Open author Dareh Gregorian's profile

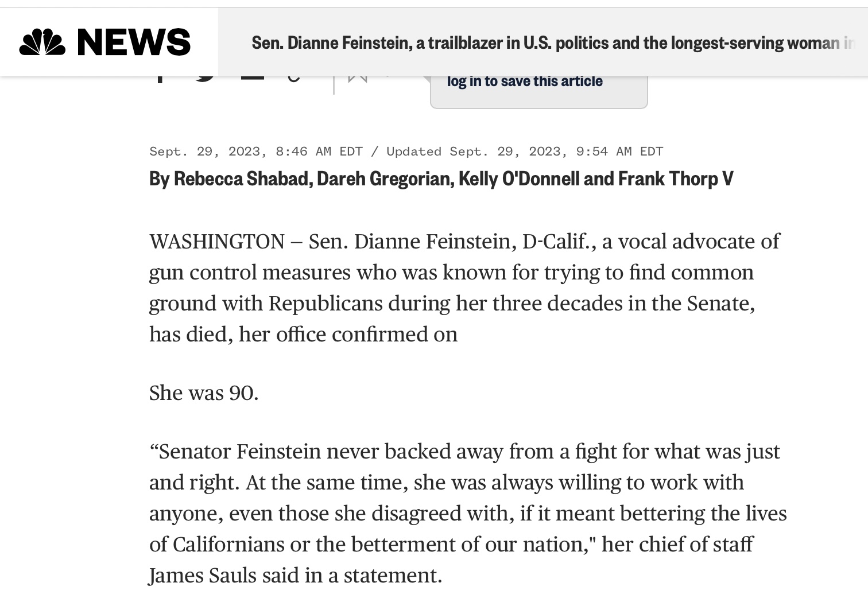[x=383, y=178]
